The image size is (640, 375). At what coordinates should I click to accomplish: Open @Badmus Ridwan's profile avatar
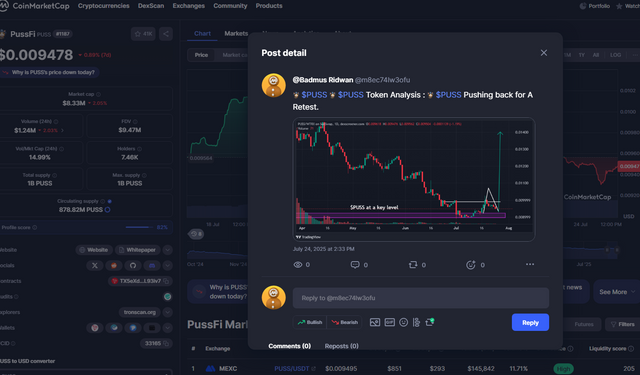(x=273, y=85)
